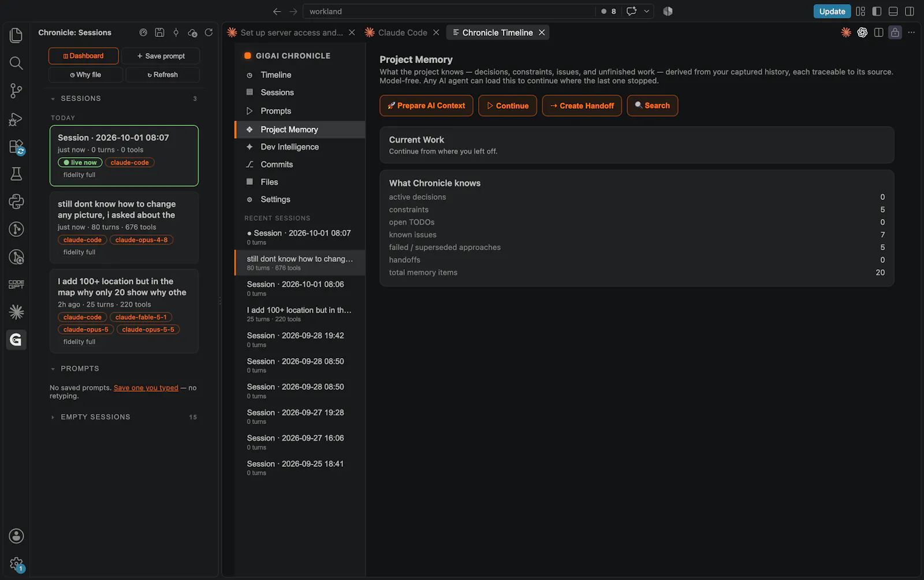The width and height of the screenshot is (924, 580).
Task: Toggle the lock icon in the editor toolbar
Action: 895,32
